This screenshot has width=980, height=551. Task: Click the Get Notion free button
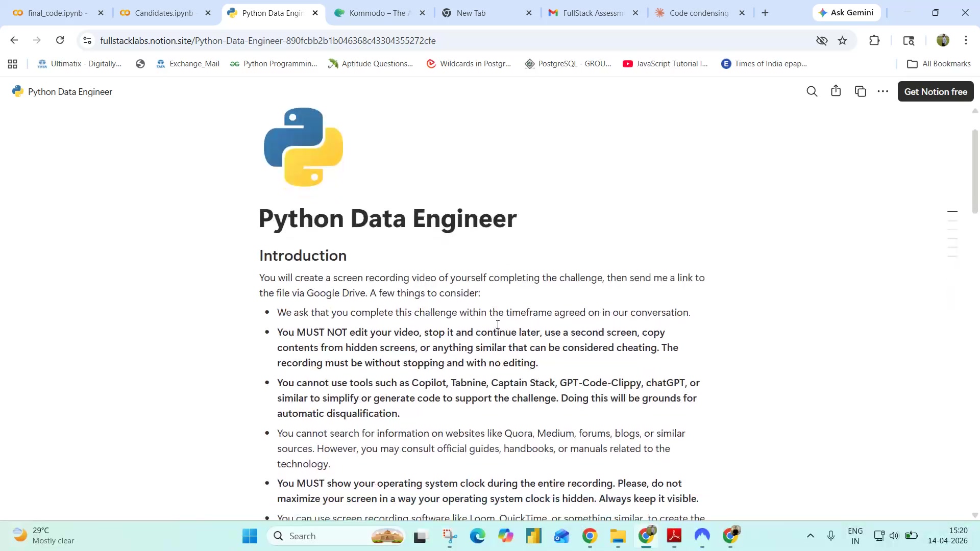935,92
